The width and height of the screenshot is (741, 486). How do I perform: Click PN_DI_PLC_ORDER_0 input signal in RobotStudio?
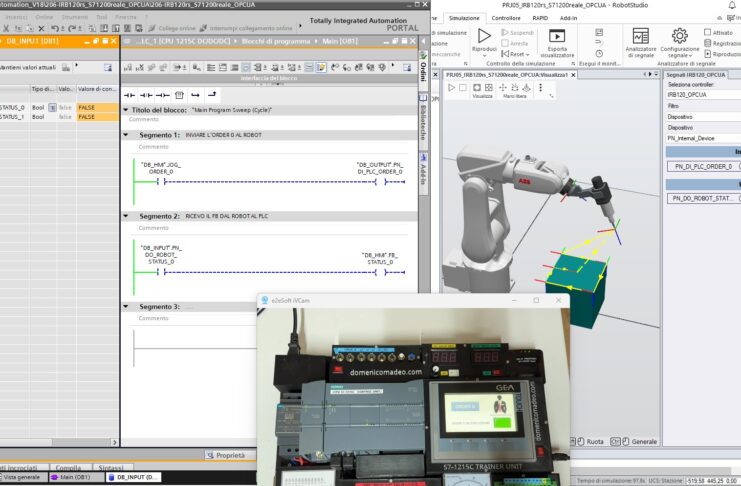(x=702, y=166)
